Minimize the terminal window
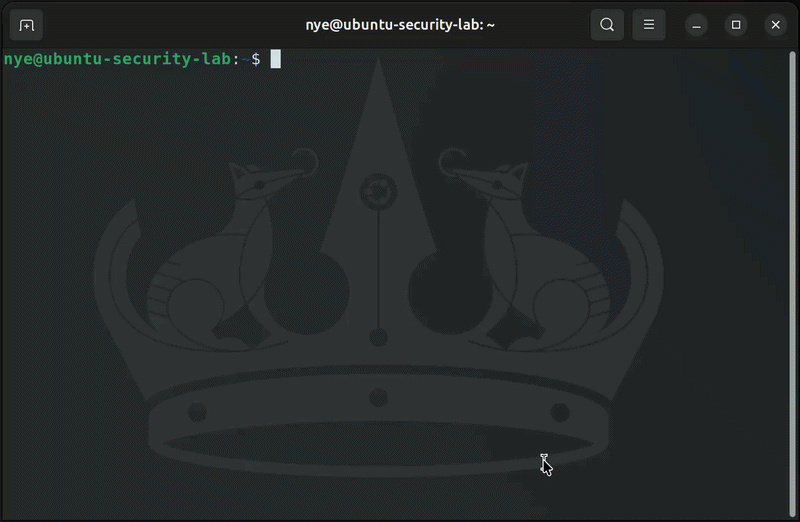The height and width of the screenshot is (522, 800). 696,25
